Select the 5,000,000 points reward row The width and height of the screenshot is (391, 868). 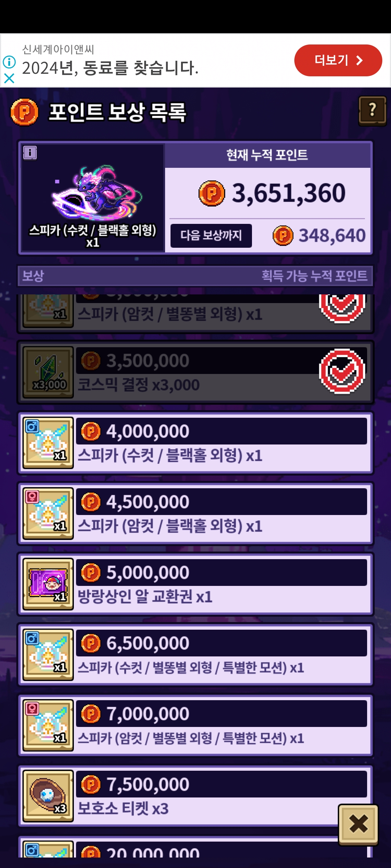click(x=195, y=584)
